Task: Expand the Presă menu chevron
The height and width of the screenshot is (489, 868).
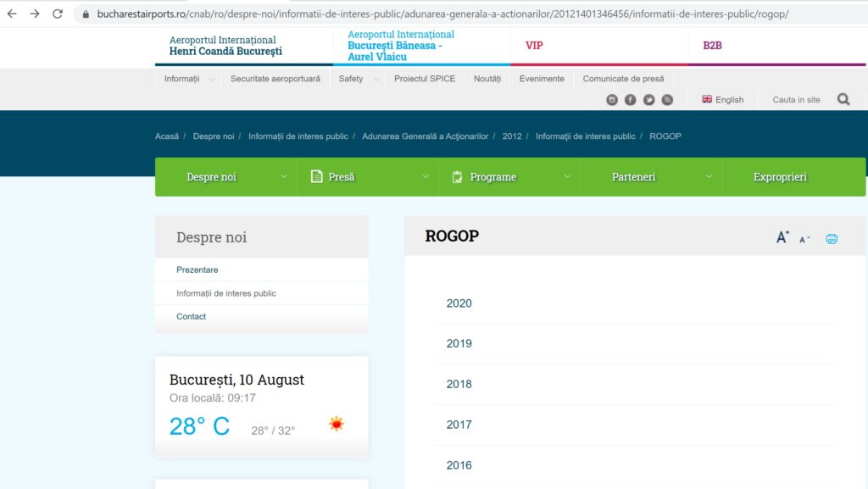Action: 426,177
